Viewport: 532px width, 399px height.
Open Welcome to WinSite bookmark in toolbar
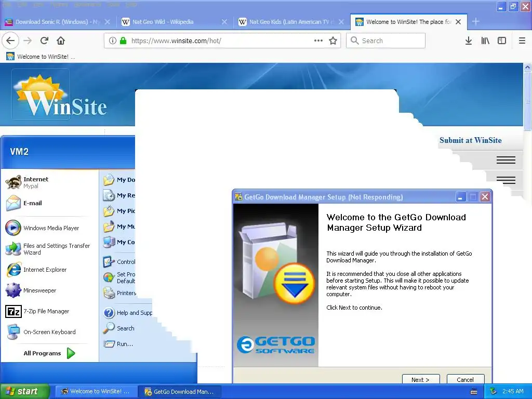click(x=41, y=57)
